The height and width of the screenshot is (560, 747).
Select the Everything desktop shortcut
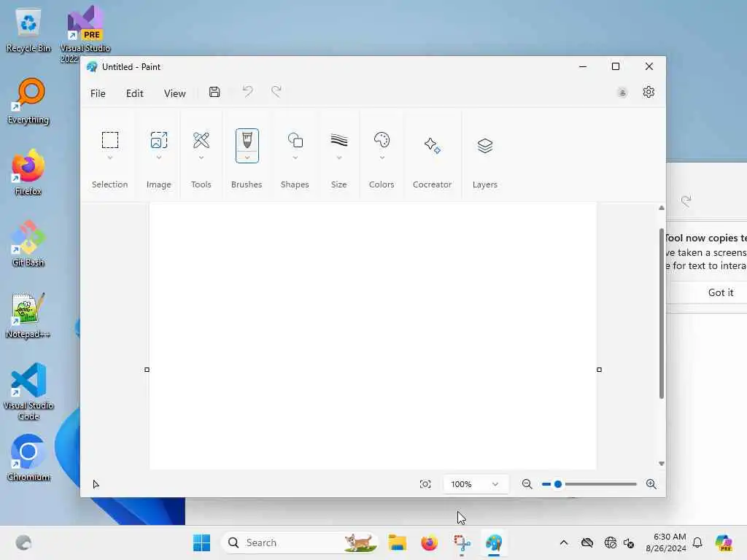pos(28,101)
